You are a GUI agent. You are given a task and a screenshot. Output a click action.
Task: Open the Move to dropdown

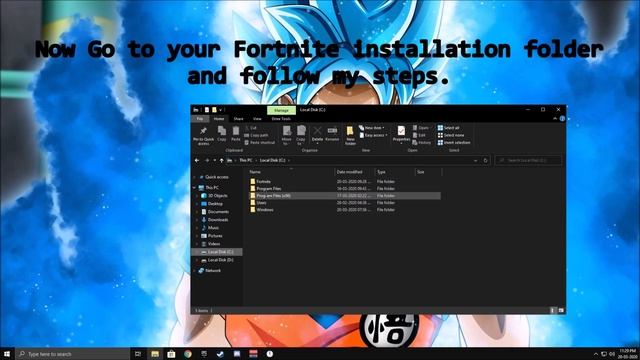point(287,136)
